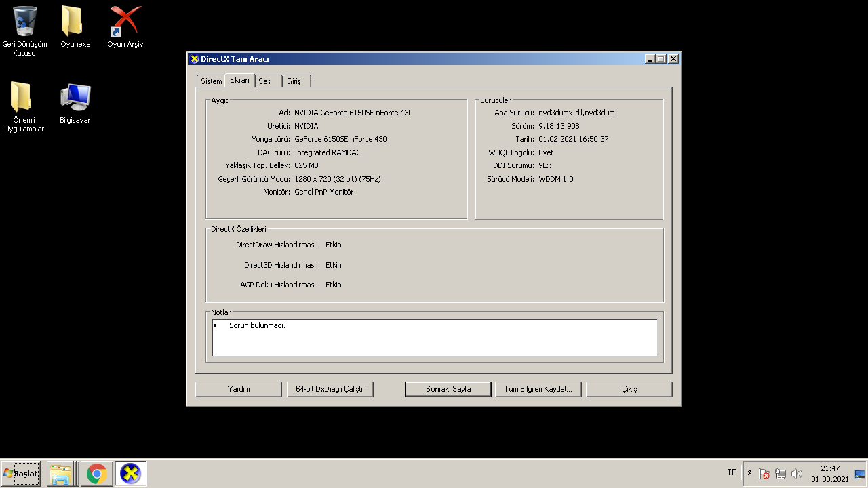Click "Evet" next to WHQL Logolu
Viewport: 868px width, 488px height.
click(546, 152)
